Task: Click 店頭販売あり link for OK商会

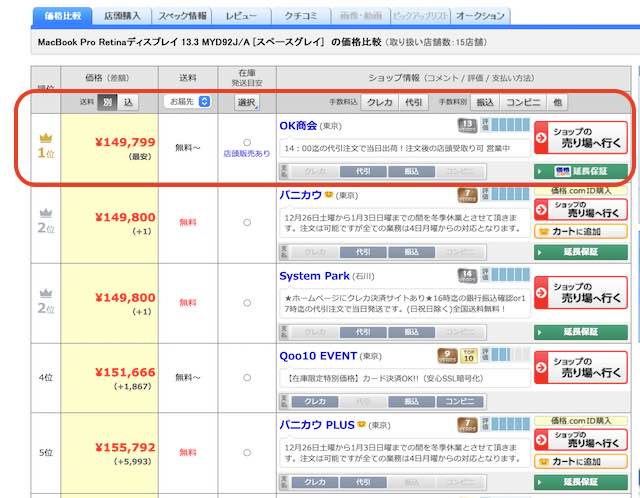Action: [247, 153]
